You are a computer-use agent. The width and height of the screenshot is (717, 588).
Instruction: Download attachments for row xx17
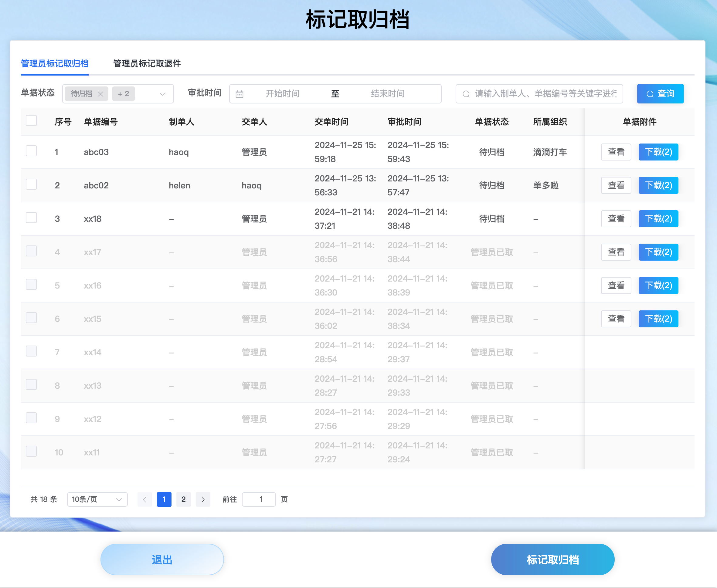[x=658, y=252]
